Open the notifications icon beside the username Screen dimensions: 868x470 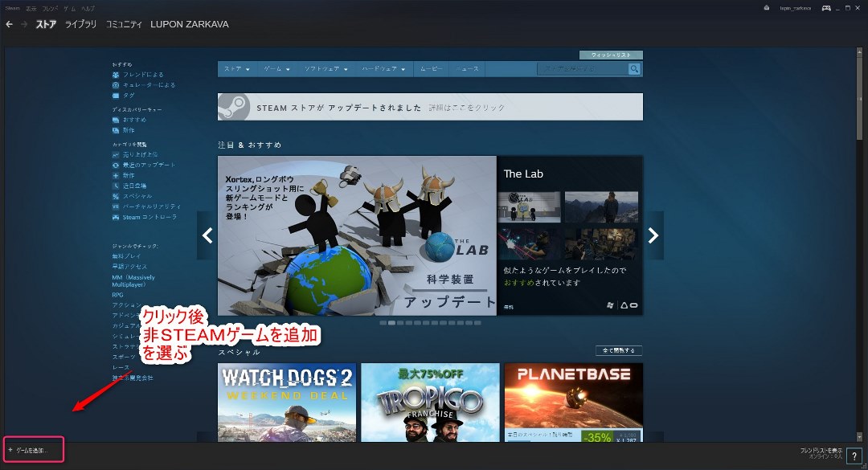[x=767, y=8]
